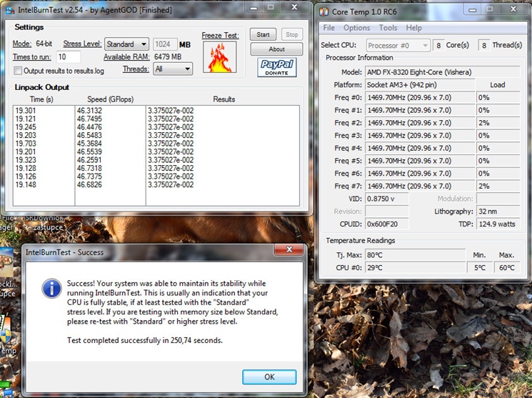532x398 pixels.
Task: Click the Times to run label
Action: tap(32, 56)
